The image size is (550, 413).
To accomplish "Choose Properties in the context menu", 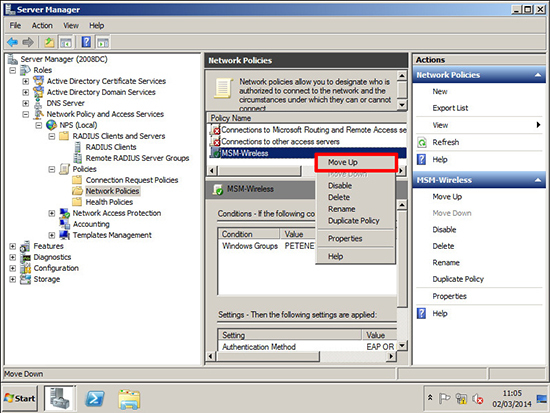I will [x=356, y=239].
